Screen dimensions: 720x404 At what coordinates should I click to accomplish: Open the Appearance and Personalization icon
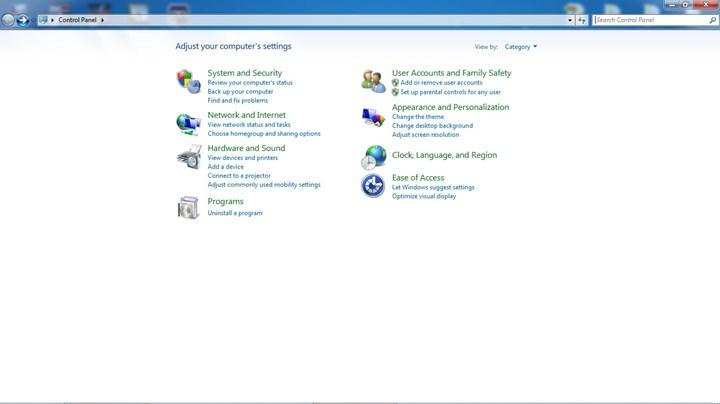coord(373,118)
